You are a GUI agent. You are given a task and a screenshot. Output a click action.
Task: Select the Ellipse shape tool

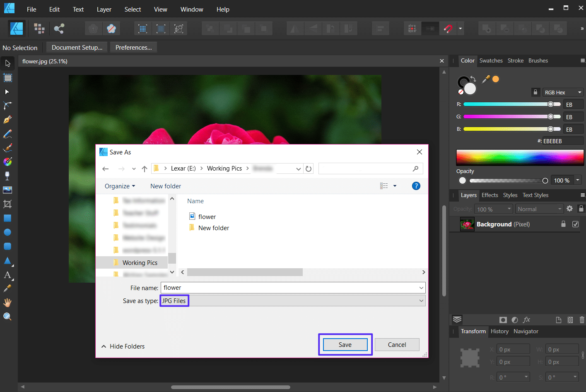tap(7, 232)
